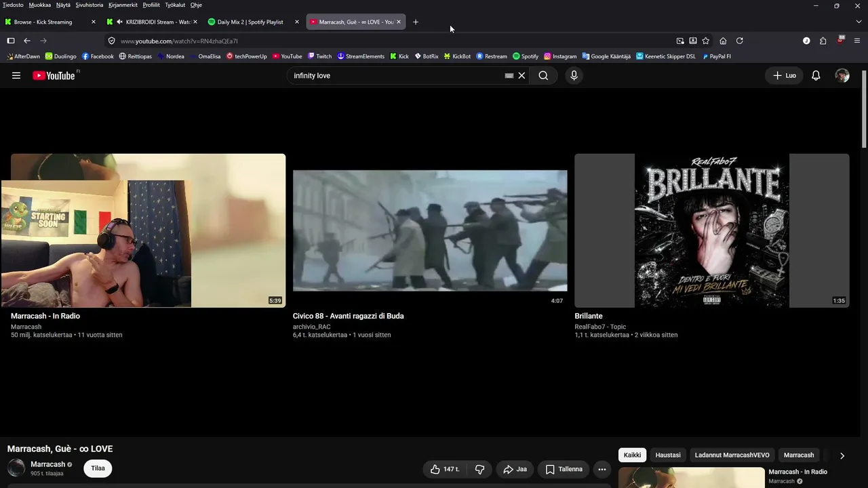Viewport: 868px width, 488px height.
Task: Open the YouTube guide hamburger menu
Action: tap(16, 76)
